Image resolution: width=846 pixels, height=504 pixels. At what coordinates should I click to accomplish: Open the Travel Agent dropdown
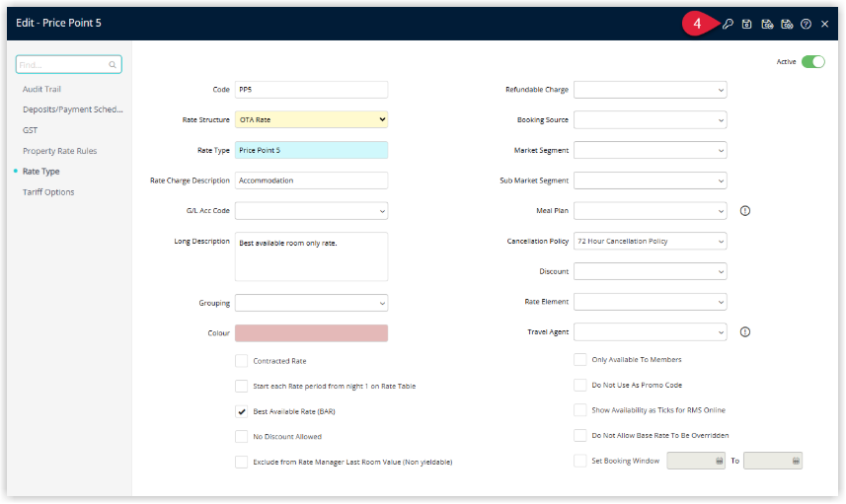(x=651, y=332)
